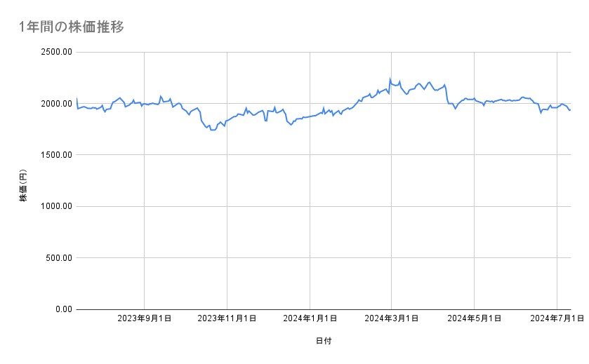This screenshot has width=589, height=364.
Task: Click the 2024年3月1日 date label
Action: 392,319
